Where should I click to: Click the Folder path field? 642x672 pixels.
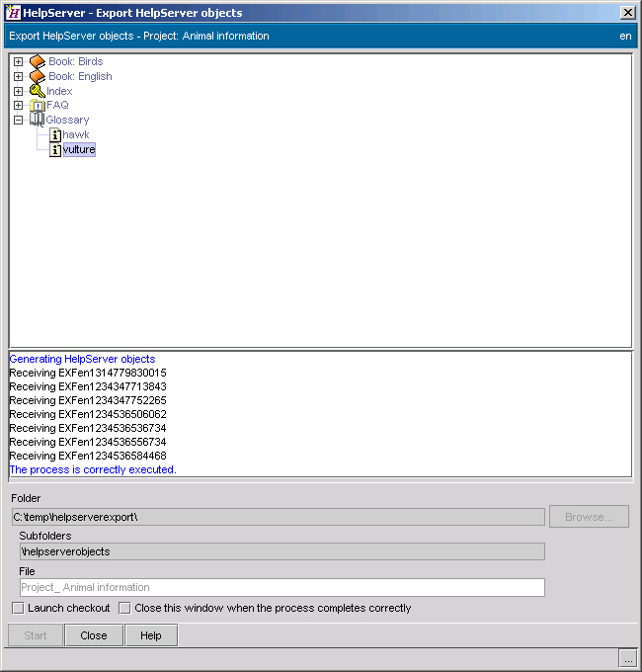pyautogui.click(x=279, y=517)
